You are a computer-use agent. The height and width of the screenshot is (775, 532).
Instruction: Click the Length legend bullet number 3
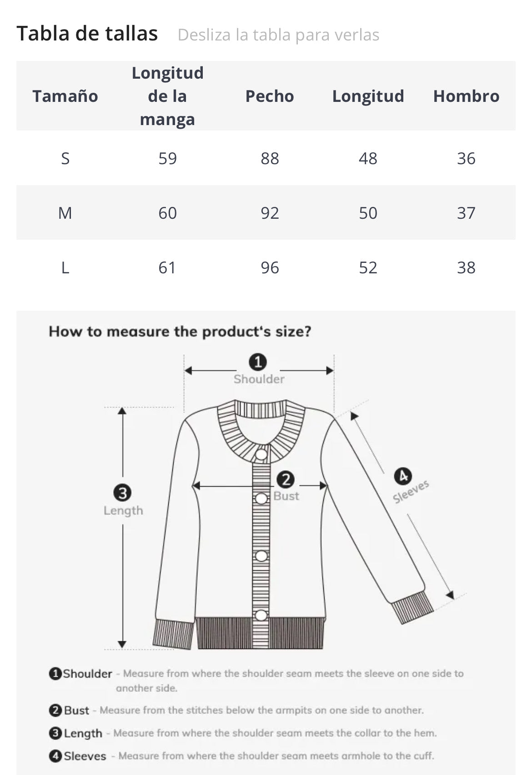point(55,733)
